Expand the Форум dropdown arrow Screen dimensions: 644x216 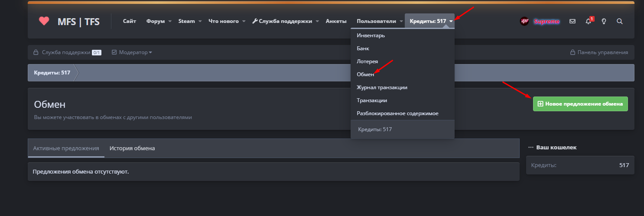170,21
